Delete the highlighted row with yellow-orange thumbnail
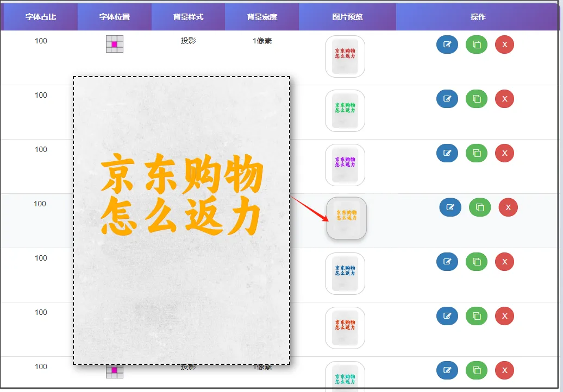 click(x=508, y=207)
